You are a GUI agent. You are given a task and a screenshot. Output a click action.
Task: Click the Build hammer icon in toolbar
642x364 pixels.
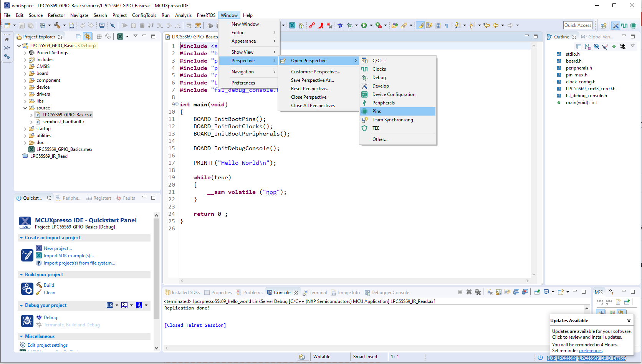coord(57,25)
